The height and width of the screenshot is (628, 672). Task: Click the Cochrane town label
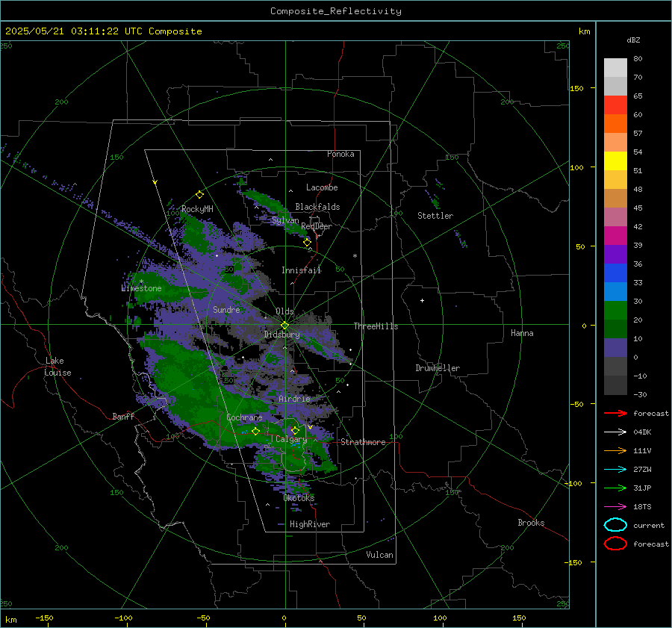[x=244, y=417]
